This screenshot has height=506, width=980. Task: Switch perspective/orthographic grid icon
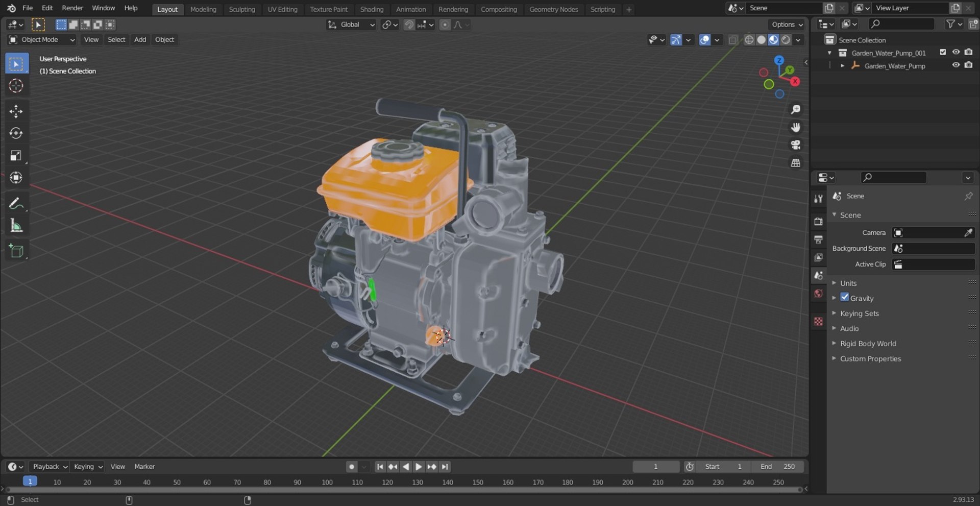coord(795,163)
